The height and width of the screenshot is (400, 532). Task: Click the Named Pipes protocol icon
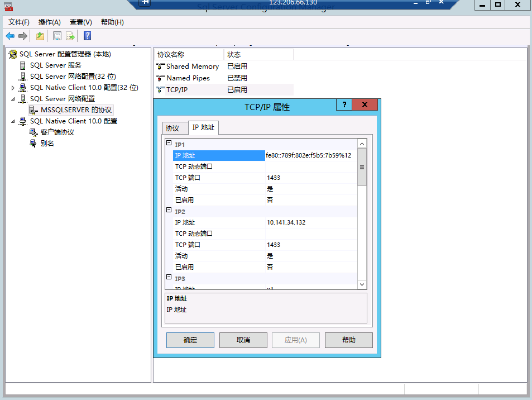[160, 78]
